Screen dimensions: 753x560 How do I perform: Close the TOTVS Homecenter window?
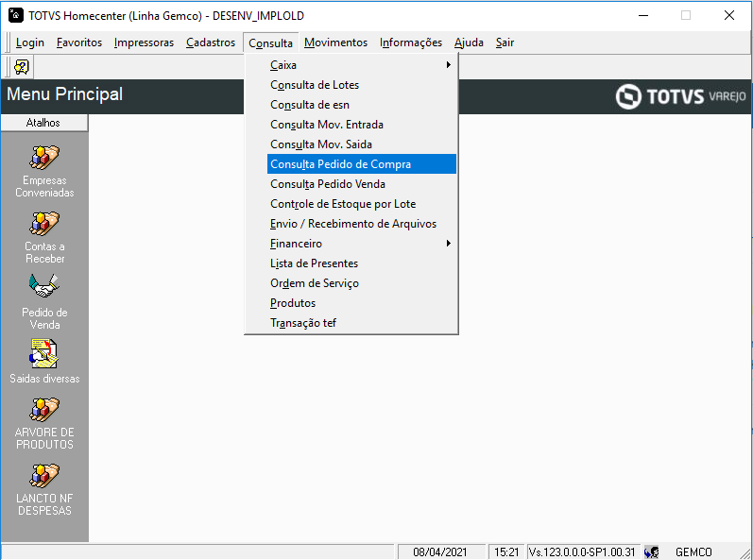tap(729, 15)
